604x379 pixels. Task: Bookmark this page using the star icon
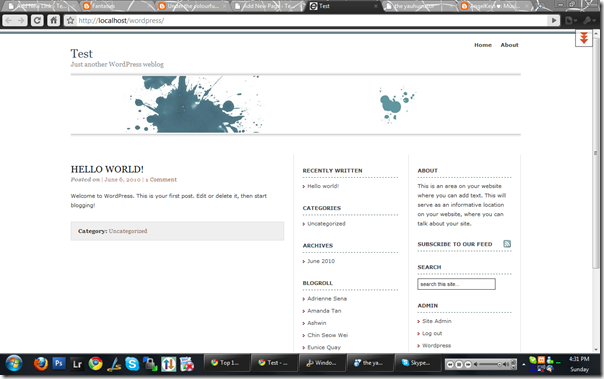[x=70, y=20]
